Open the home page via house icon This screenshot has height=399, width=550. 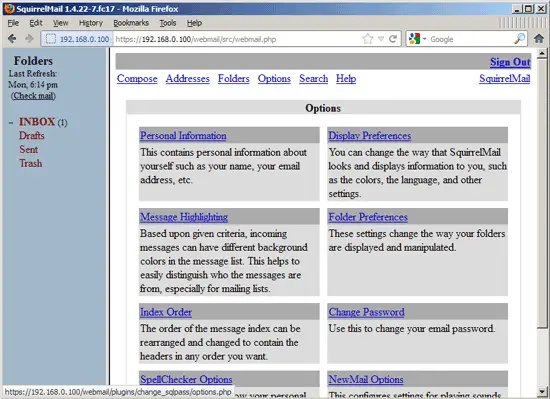click(539, 38)
